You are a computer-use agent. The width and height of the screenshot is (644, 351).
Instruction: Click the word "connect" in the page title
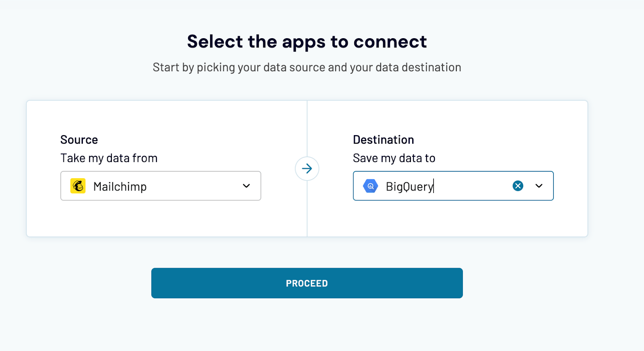tap(390, 42)
